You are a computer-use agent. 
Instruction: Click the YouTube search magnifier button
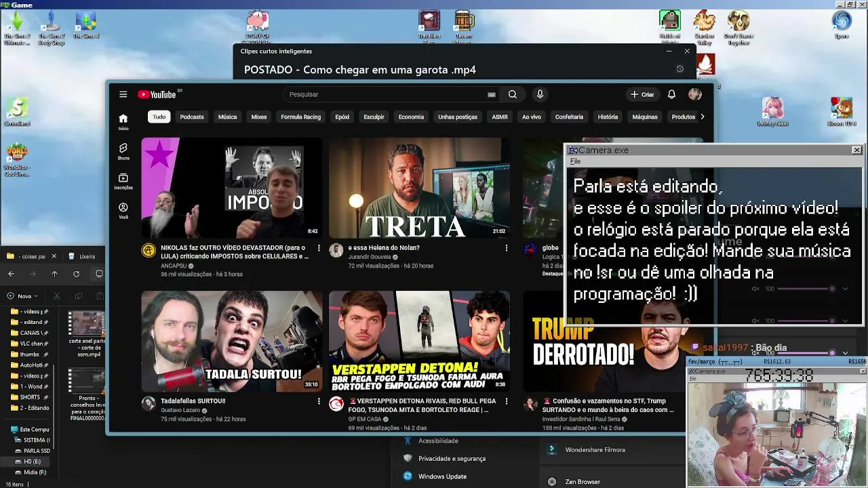pos(513,94)
